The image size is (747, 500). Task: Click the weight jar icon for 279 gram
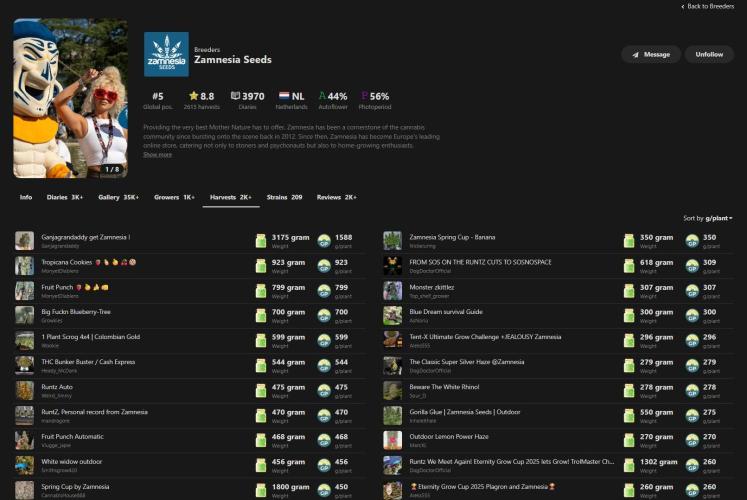[x=629, y=365]
